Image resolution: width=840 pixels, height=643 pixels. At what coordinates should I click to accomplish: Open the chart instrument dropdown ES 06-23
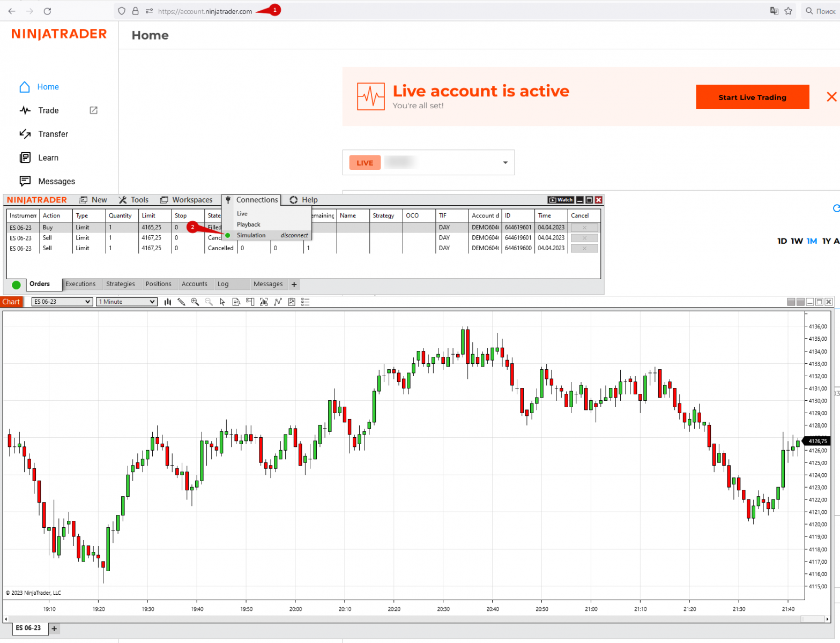pos(62,302)
